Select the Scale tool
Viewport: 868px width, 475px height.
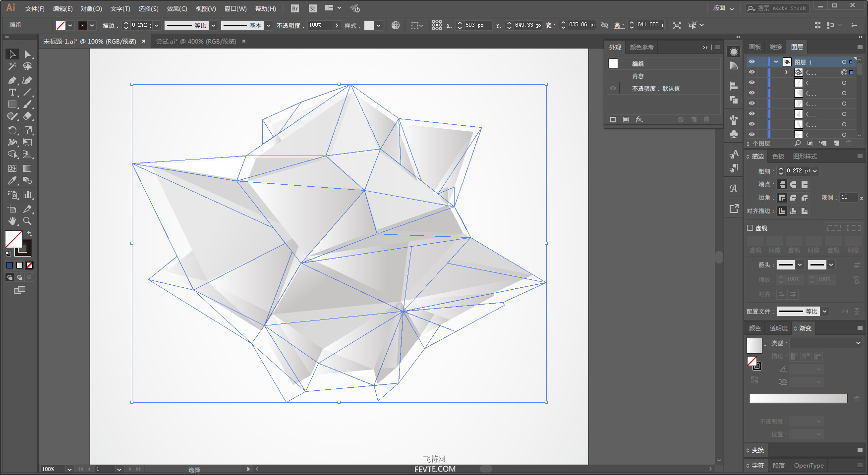pos(28,130)
